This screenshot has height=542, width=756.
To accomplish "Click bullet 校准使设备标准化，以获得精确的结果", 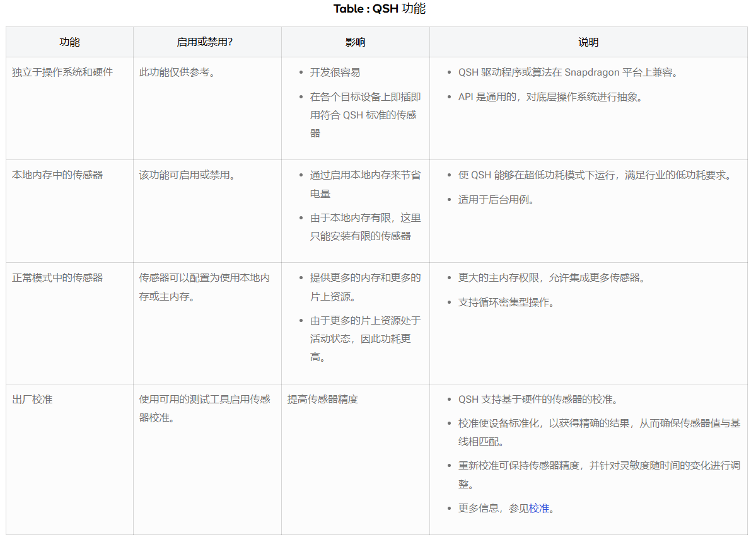I will 599,432.
